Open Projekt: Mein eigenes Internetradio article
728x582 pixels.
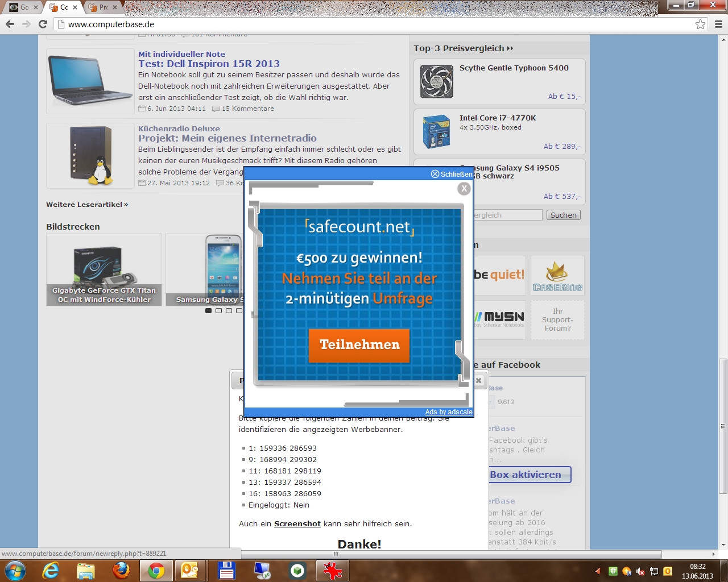coord(227,138)
